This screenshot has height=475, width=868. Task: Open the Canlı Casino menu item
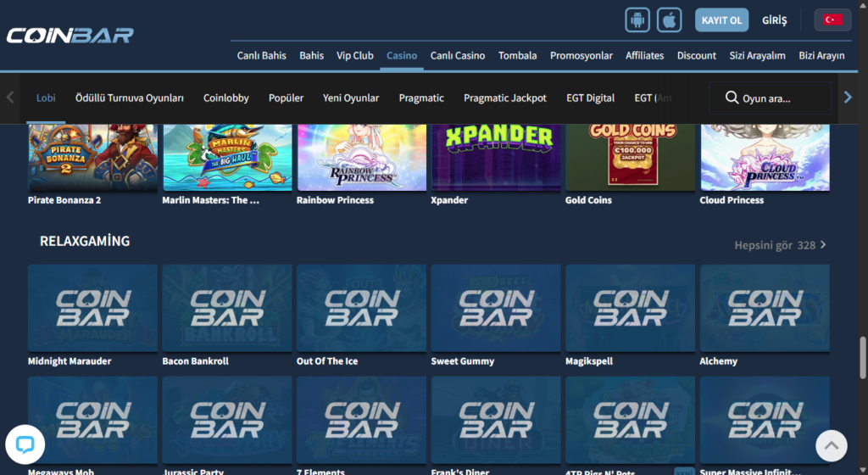pyautogui.click(x=457, y=55)
